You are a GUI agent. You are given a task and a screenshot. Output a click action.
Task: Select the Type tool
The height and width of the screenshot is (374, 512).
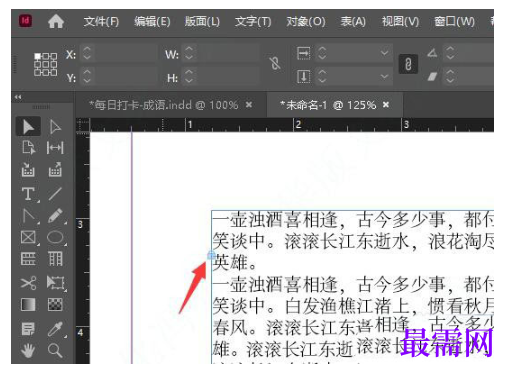[x=28, y=194]
